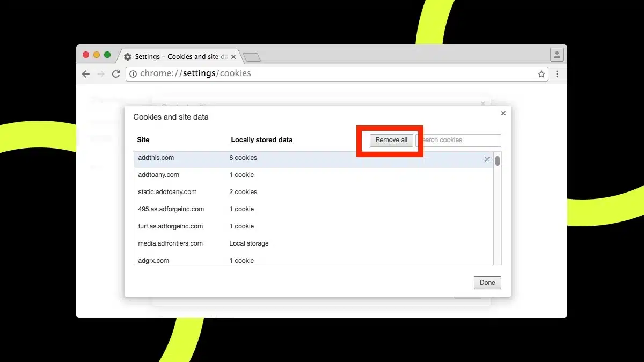Click the cookie list scrollbar
This screenshot has width=644, height=362.
click(x=498, y=161)
